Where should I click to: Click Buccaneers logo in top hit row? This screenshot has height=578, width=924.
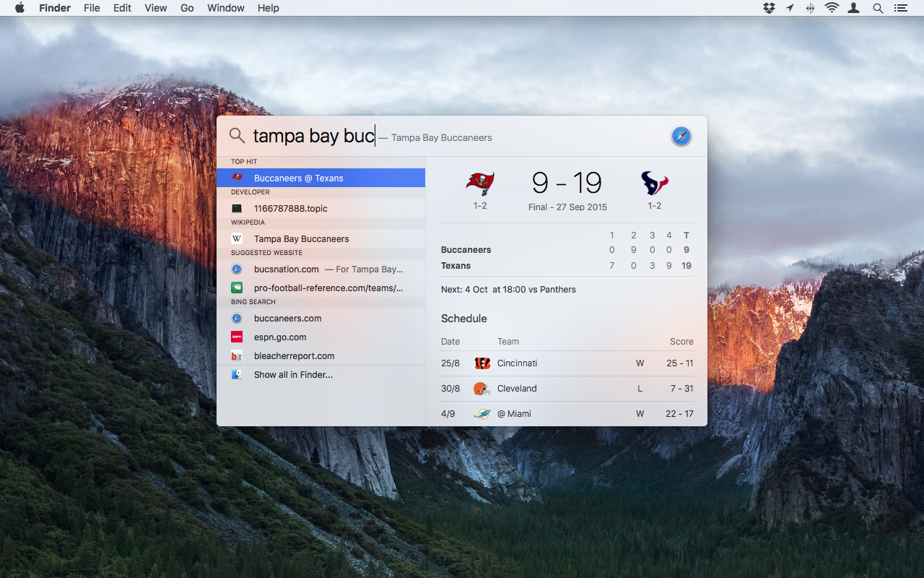[x=237, y=178]
